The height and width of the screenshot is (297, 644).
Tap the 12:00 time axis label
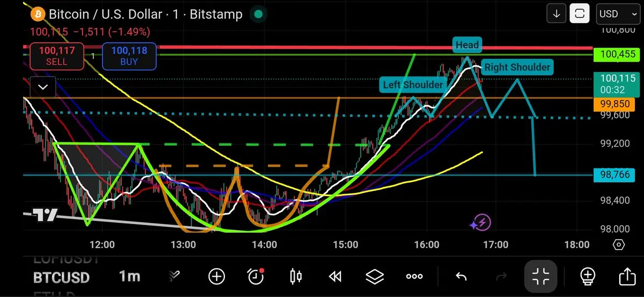[x=102, y=245]
